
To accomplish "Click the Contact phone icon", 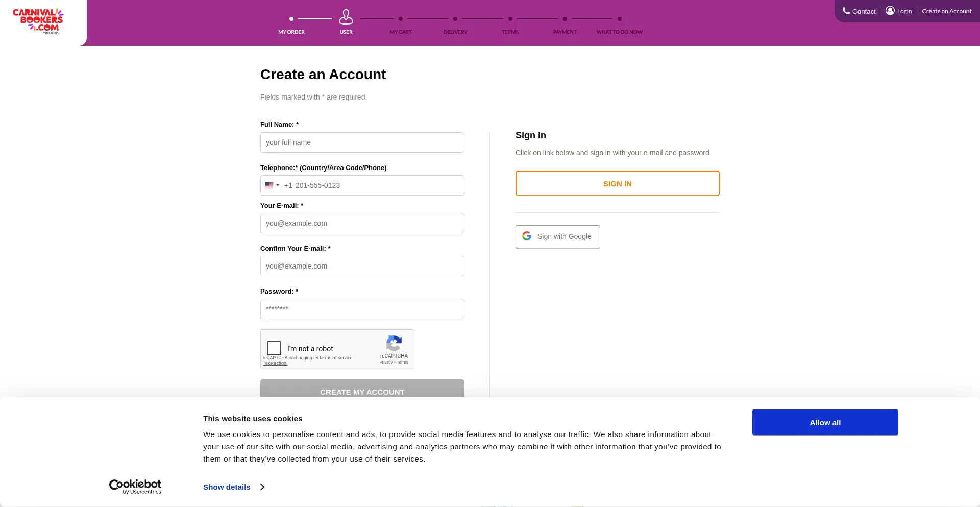I will 846,10.
